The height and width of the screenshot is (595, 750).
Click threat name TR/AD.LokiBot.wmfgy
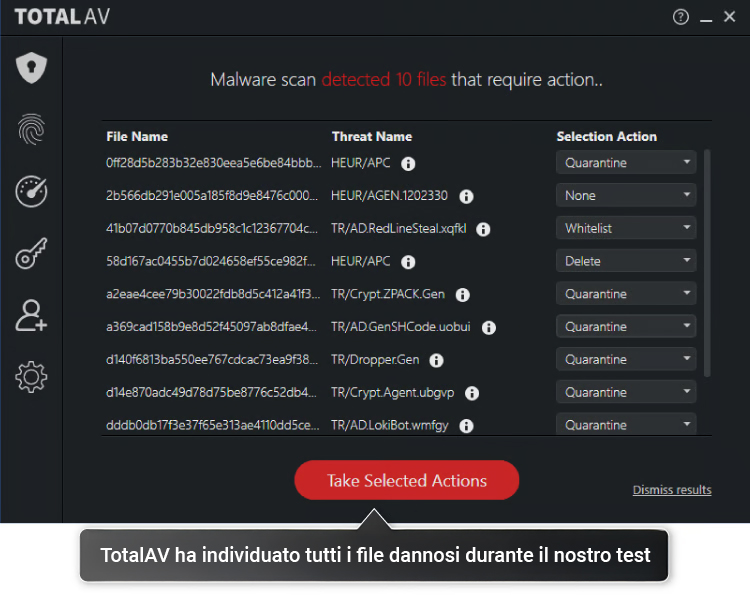389,425
